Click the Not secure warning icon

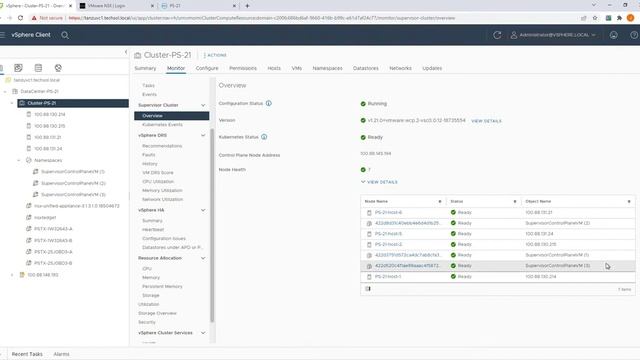pos(34,18)
